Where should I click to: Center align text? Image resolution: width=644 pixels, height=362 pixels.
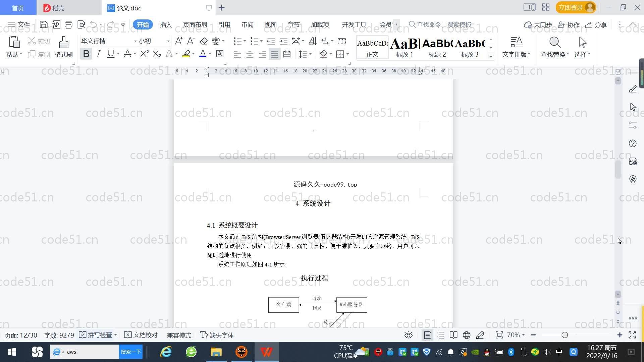(250, 54)
